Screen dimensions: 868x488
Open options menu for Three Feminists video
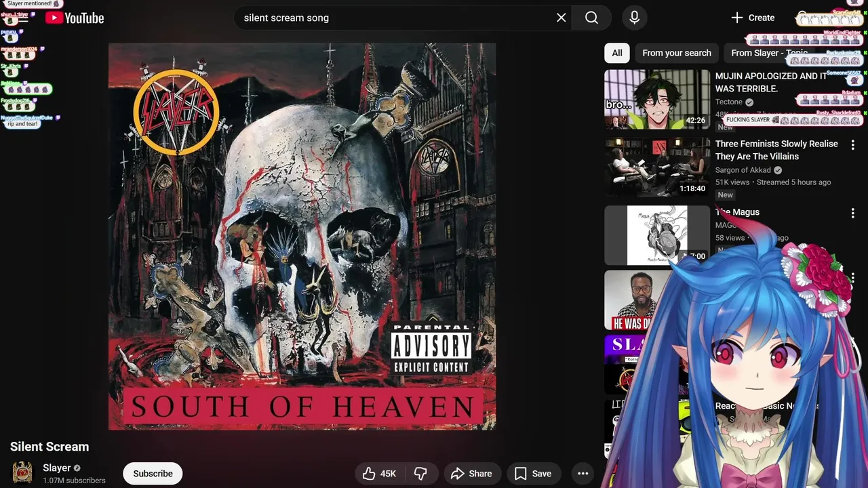[x=852, y=145]
